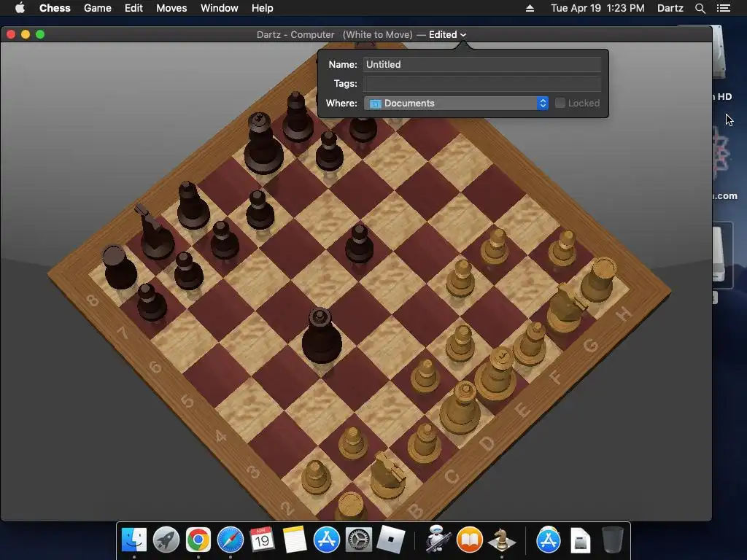Open Chess app icon in Dock
747x560 pixels.
[x=502, y=540]
